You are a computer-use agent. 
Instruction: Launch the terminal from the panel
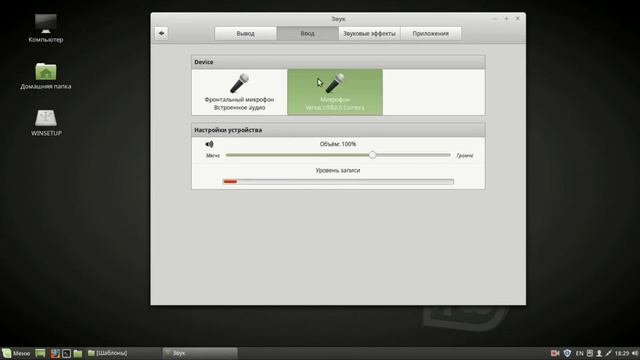(x=67, y=353)
